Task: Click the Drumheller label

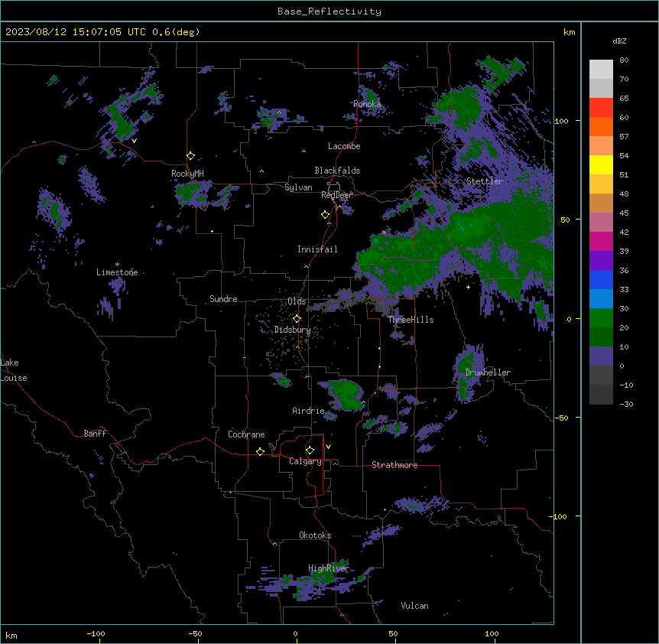Action: click(488, 372)
